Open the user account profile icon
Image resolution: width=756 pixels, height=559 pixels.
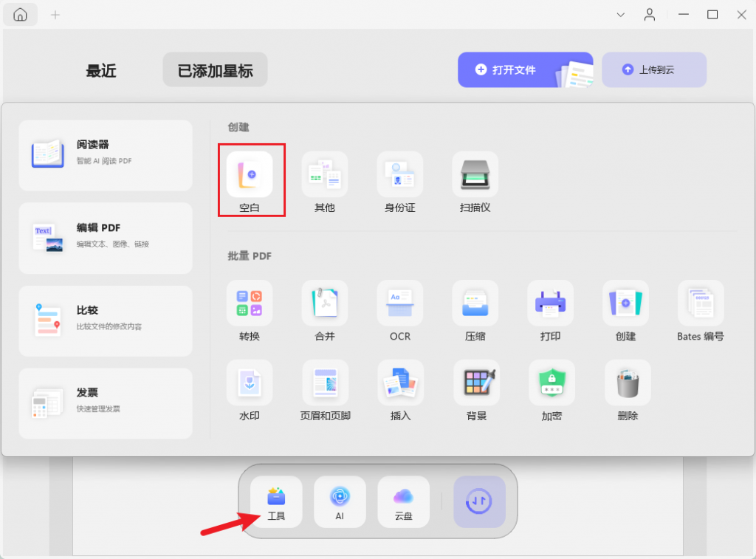click(650, 15)
